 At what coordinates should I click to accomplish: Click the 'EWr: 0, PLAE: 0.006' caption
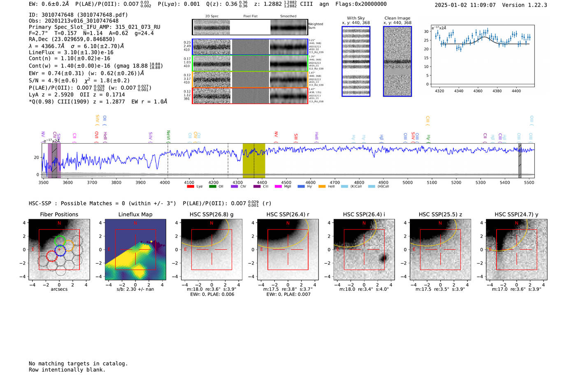212,295
